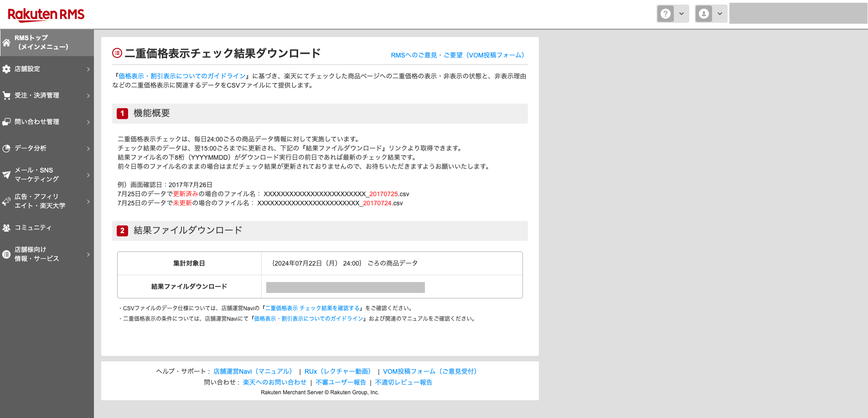The height and width of the screenshot is (418, 868).
Task: Select the メール・SNSマーケティング paper plane icon
Action: click(x=6, y=174)
